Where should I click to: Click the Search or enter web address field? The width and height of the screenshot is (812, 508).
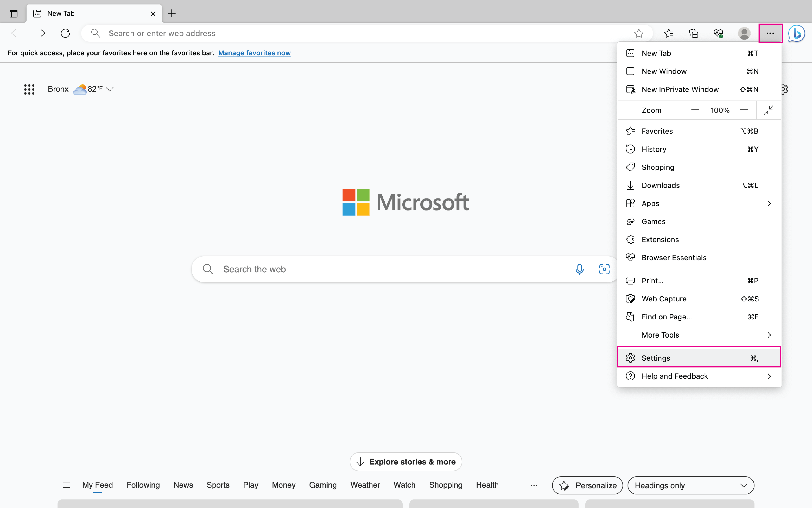point(367,33)
